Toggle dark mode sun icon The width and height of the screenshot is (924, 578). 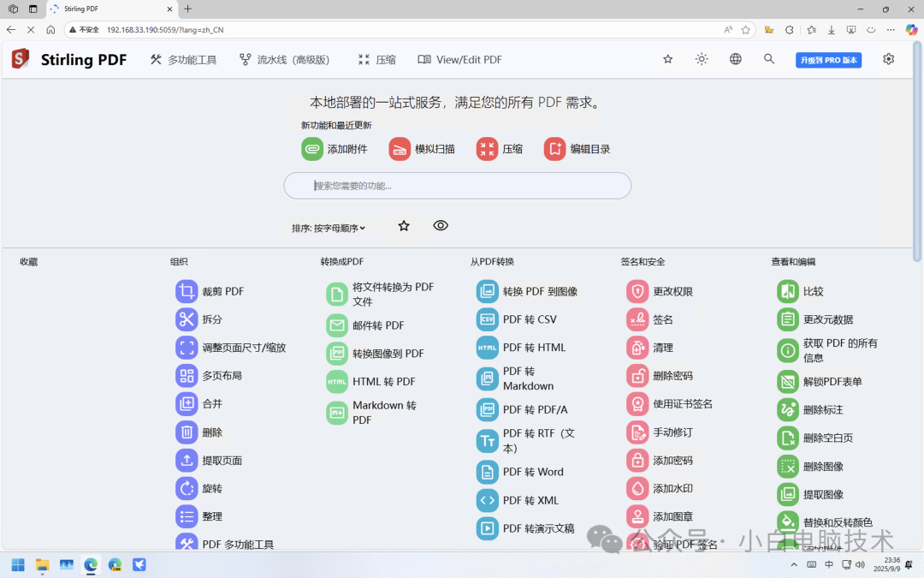pos(702,59)
